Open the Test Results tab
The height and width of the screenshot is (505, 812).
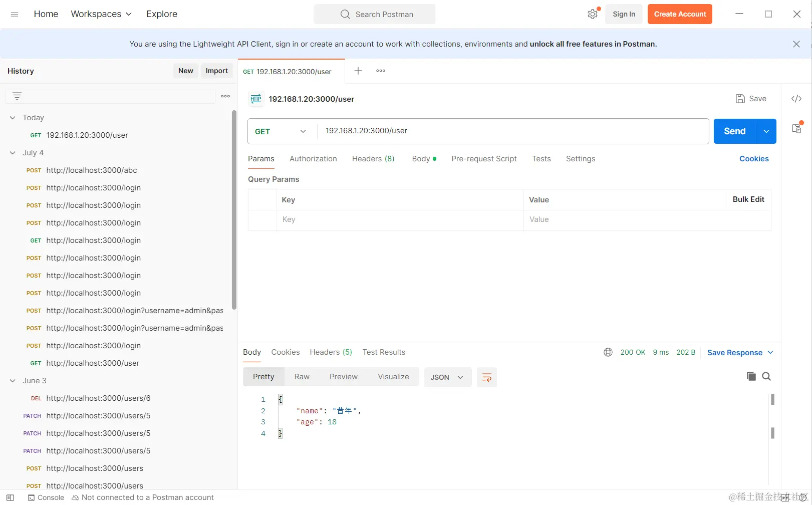[384, 352]
